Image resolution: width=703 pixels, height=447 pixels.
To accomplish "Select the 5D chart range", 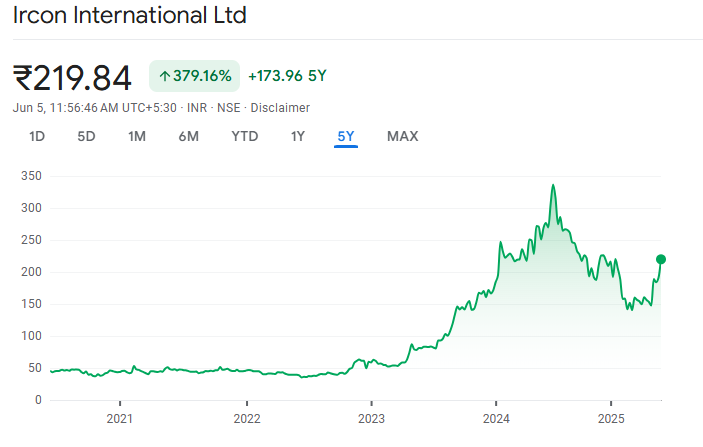I will coord(86,136).
